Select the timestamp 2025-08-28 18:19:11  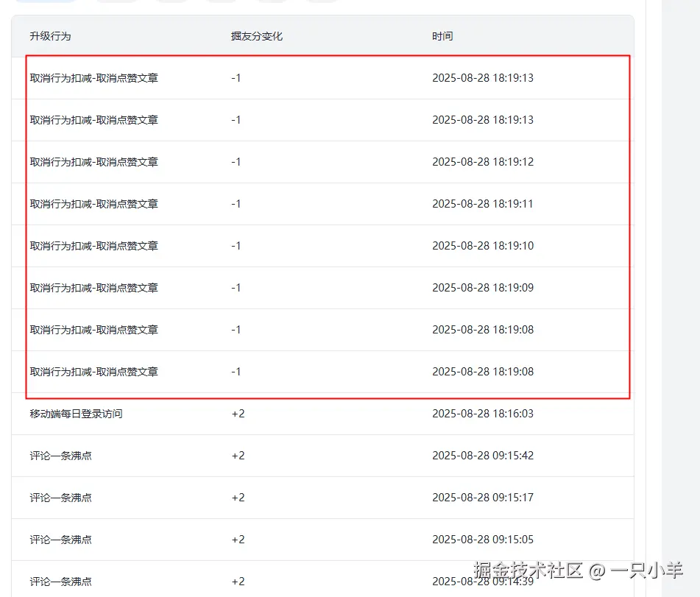pos(482,204)
